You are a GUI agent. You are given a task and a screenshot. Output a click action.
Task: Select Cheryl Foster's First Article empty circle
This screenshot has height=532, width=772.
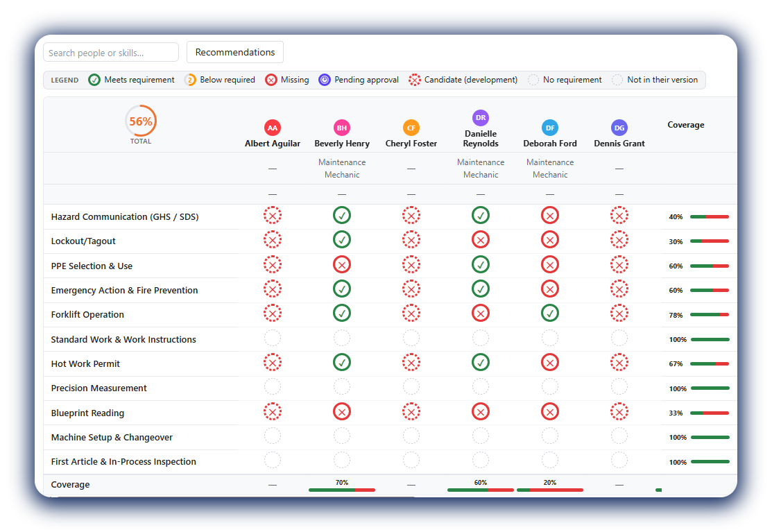point(411,460)
